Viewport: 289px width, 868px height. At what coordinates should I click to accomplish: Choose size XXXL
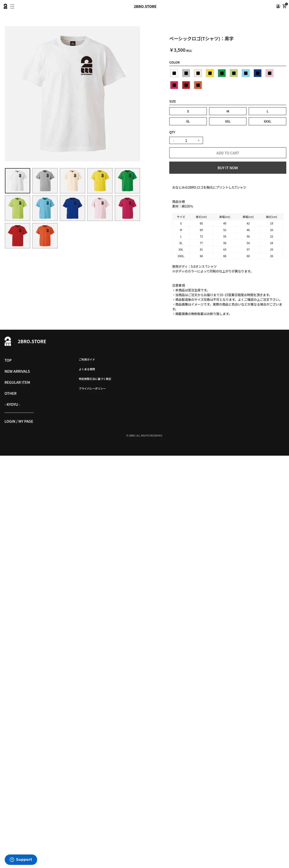(267, 121)
